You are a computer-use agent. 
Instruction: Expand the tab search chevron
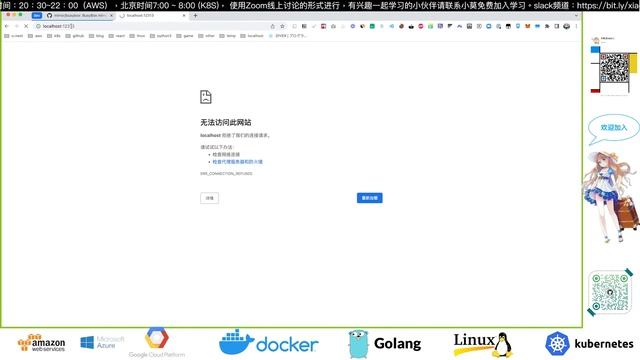click(x=576, y=16)
